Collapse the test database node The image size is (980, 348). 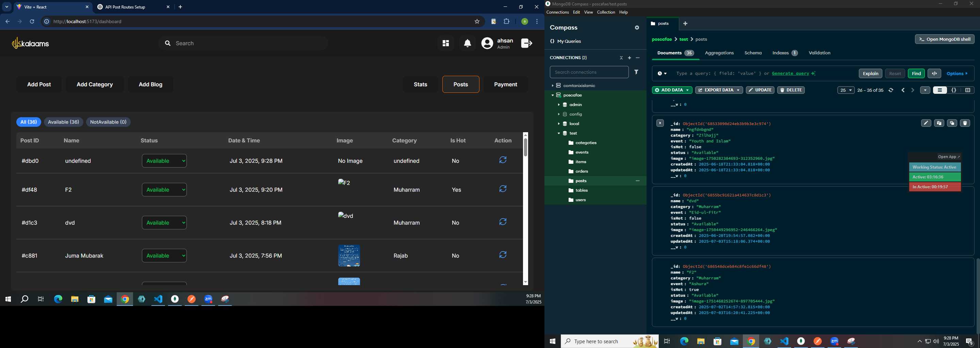[559, 133]
